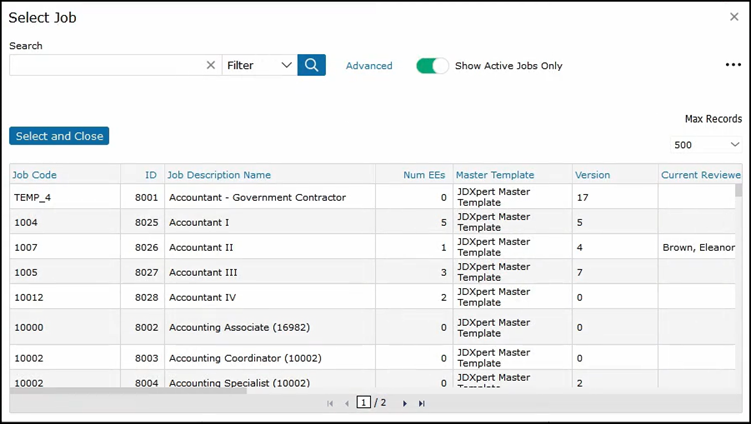This screenshot has height=424, width=751.
Task: Jump to the first page of results
Action: coord(330,403)
